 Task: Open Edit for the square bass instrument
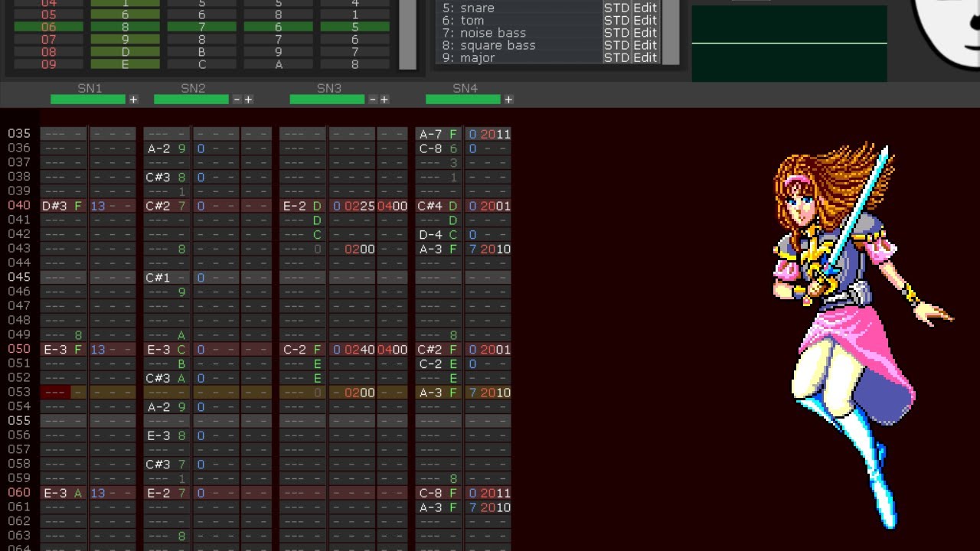point(645,45)
